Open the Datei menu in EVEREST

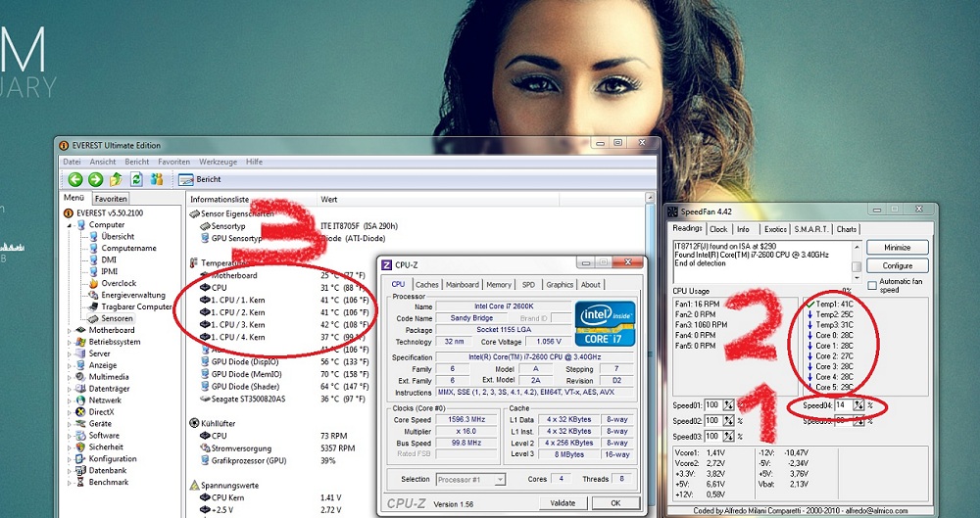72,162
